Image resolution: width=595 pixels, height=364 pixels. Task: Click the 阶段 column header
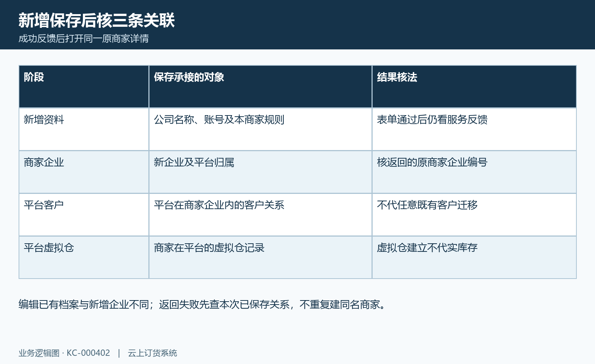click(84, 87)
